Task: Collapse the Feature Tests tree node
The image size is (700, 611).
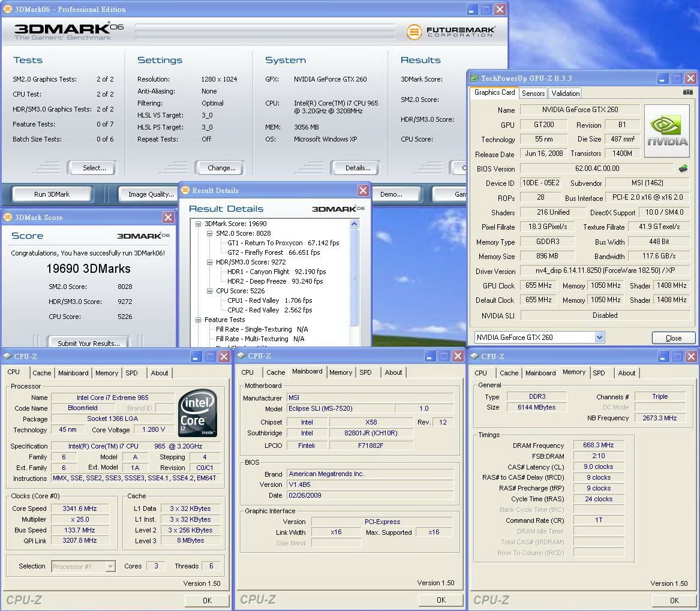Action: 198,320
